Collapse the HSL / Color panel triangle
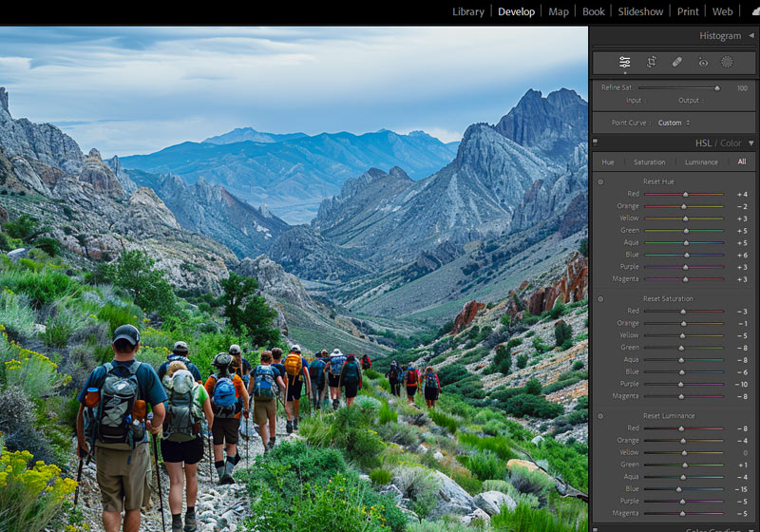This screenshot has height=532, width=760. point(751,142)
